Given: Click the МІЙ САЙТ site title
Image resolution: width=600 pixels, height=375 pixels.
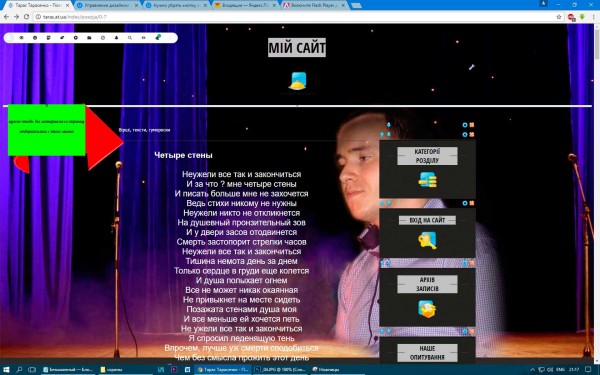Looking at the screenshot, I should pos(297,48).
